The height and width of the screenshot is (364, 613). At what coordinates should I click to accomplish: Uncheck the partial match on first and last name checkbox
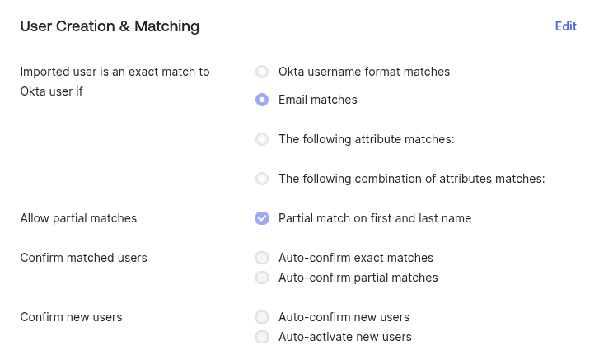[262, 218]
